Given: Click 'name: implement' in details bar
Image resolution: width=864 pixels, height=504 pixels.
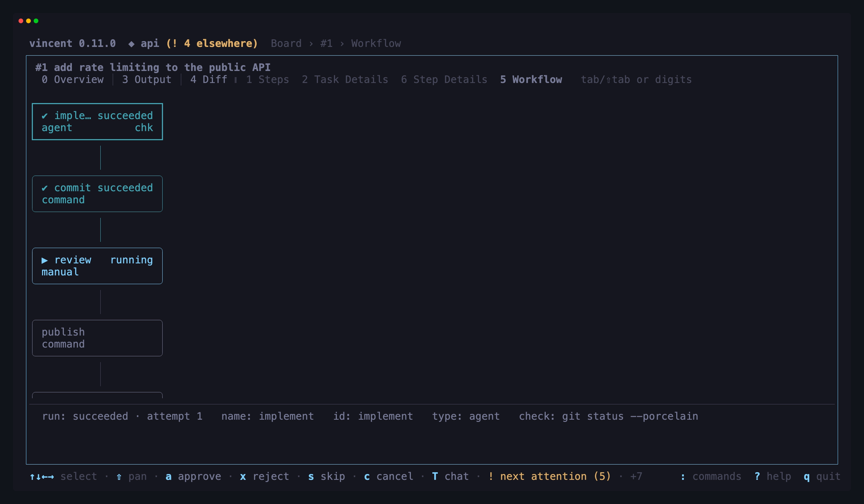Looking at the screenshot, I should 267,416.
